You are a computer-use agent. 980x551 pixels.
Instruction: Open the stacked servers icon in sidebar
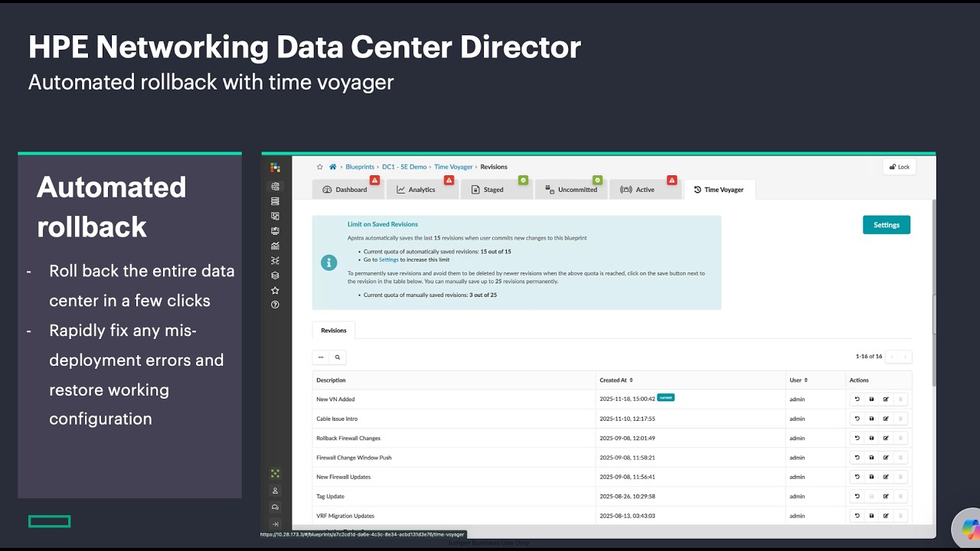(276, 201)
